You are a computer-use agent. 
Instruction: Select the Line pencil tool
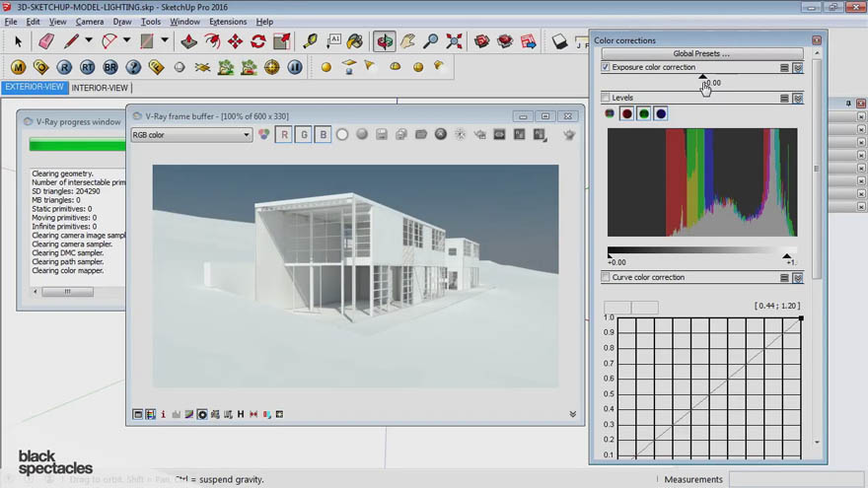[71, 41]
